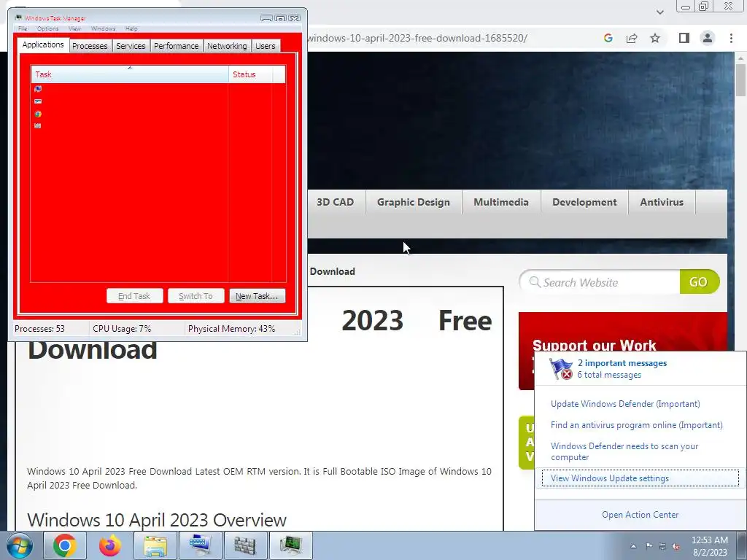
Task: Open the Chrome profile avatar
Action: (x=708, y=38)
